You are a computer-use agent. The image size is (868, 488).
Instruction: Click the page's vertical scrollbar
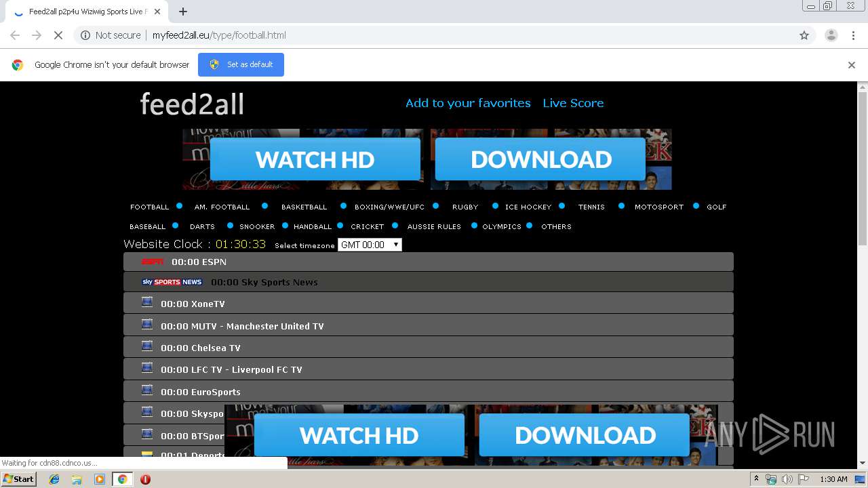863,169
